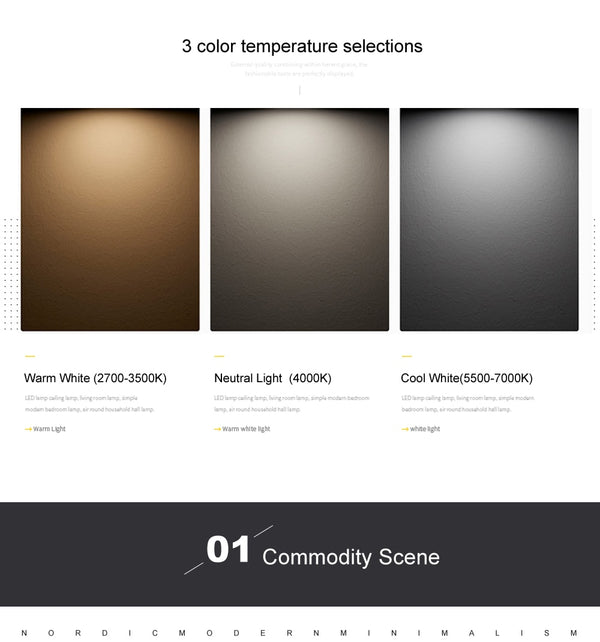This screenshot has width=600, height=642.
Task: Click the arrow icon beside "white light"
Action: point(405,429)
